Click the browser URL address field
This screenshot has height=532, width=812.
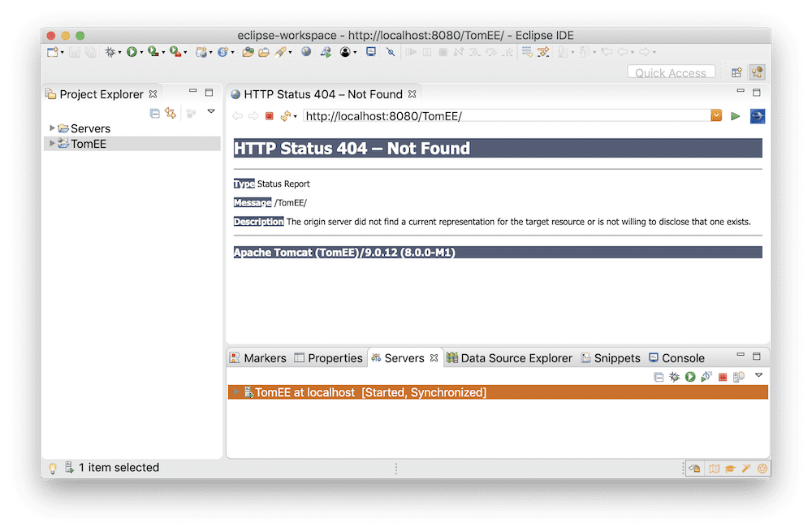tap(507, 116)
